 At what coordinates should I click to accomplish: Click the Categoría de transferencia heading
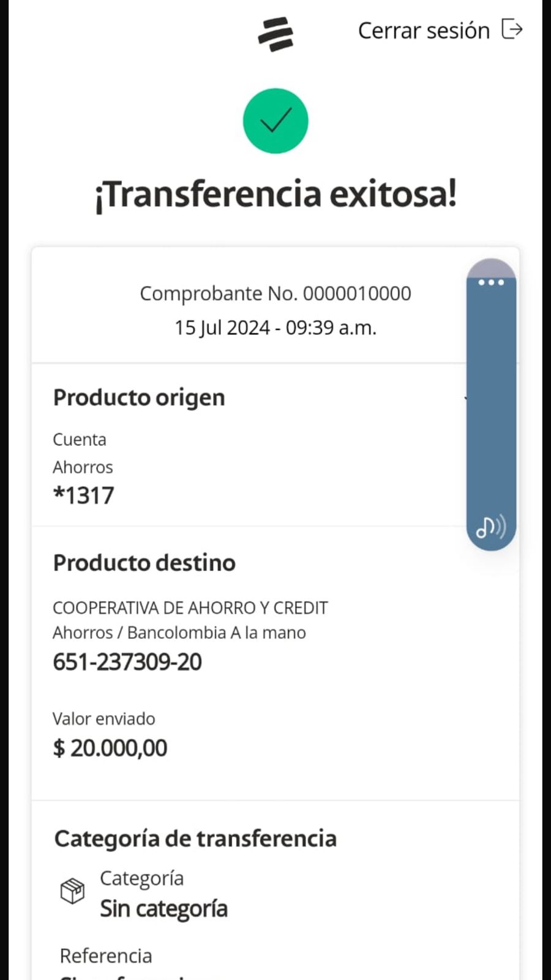195,839
